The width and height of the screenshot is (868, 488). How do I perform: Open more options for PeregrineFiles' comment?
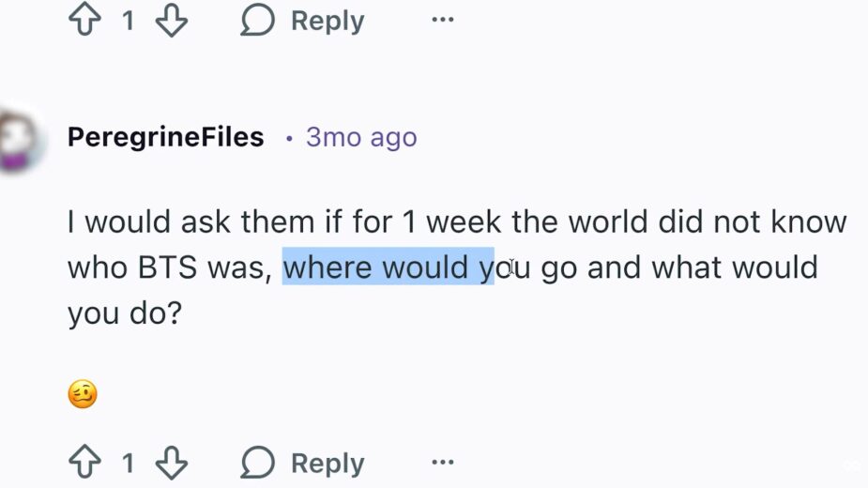click(x=442, y=463)
